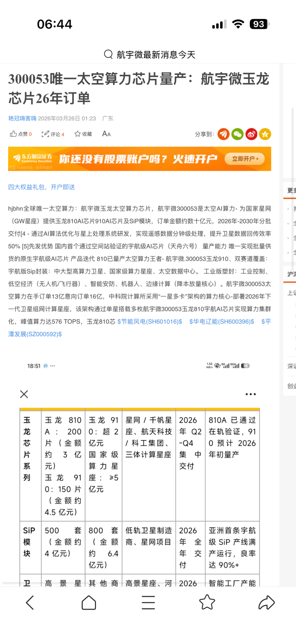The width and height of the screenshot is (296, 644).
Task: Click status bar time 06:44
Action: (55, 24)
